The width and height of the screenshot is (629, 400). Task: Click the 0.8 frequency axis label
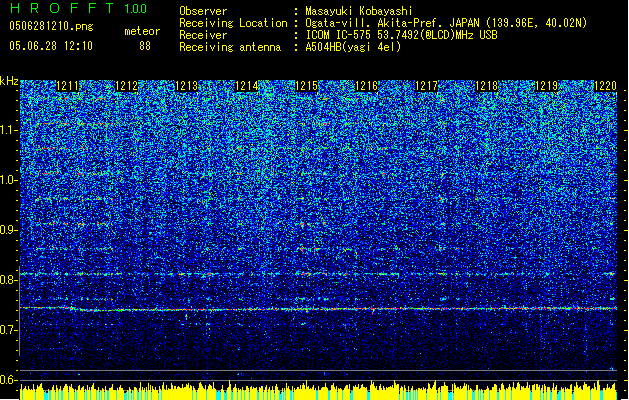coord(8,280)
